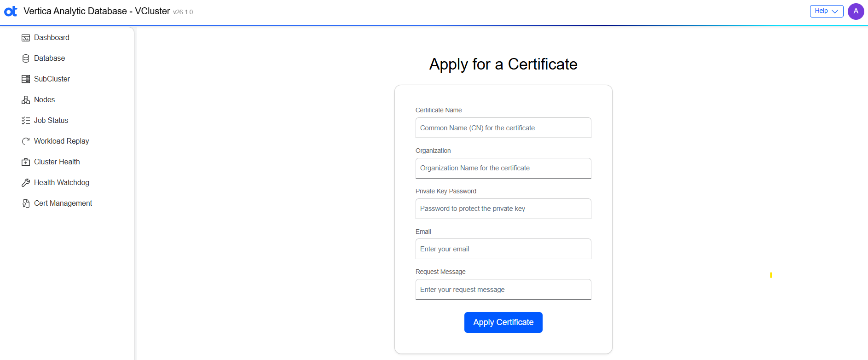Image resolution: width=868 pixels, height=360 pixels.
Task: Select the Health Watchdog wrench icon
Action: (26, 182)
